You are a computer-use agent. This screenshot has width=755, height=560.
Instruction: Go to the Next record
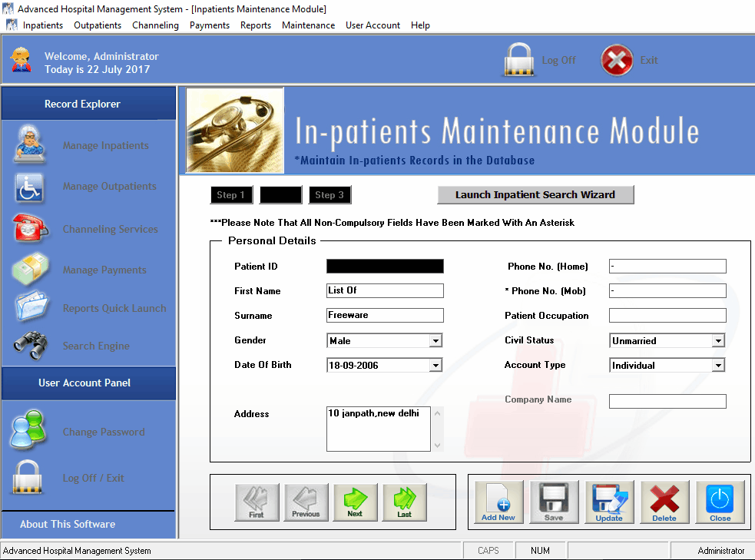point(356,502)
